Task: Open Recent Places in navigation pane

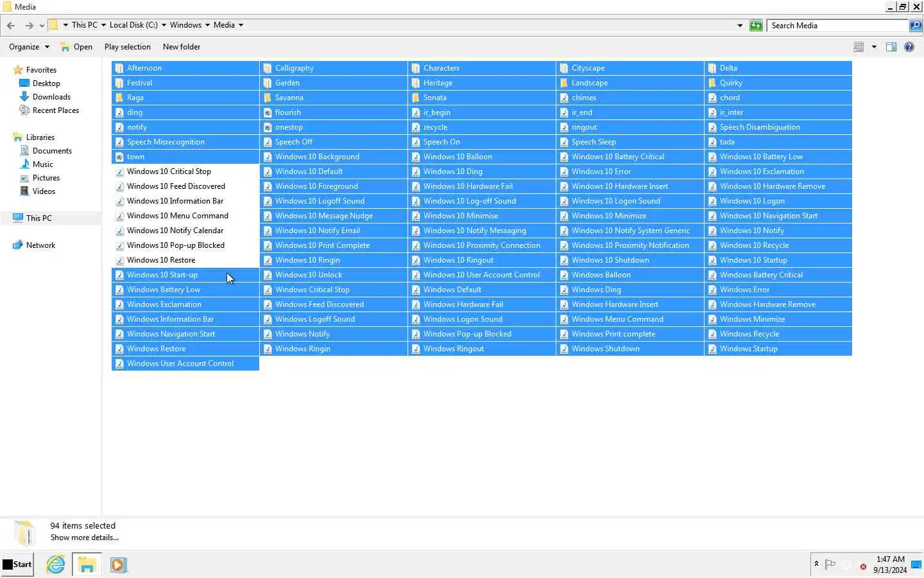Action: click(x=56, y=110)
